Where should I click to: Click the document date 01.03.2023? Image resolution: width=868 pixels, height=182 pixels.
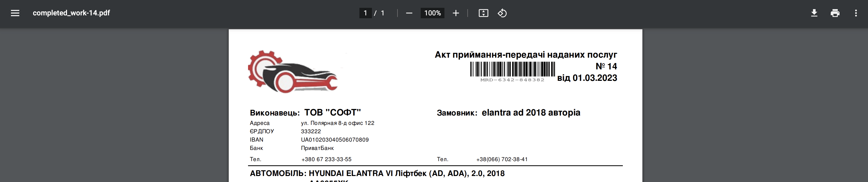tap(595, 78)
